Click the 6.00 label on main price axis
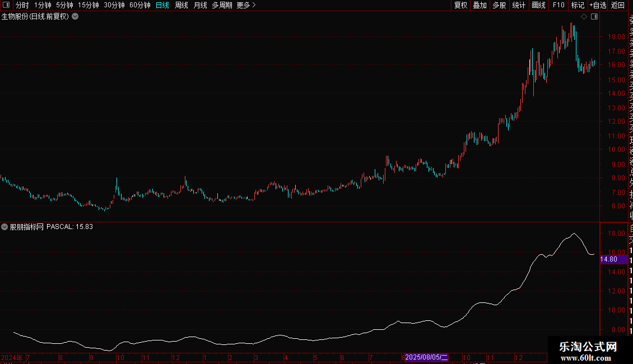This screenshot has width=633, height=364. pyautogui.click(x=618, y=206)
